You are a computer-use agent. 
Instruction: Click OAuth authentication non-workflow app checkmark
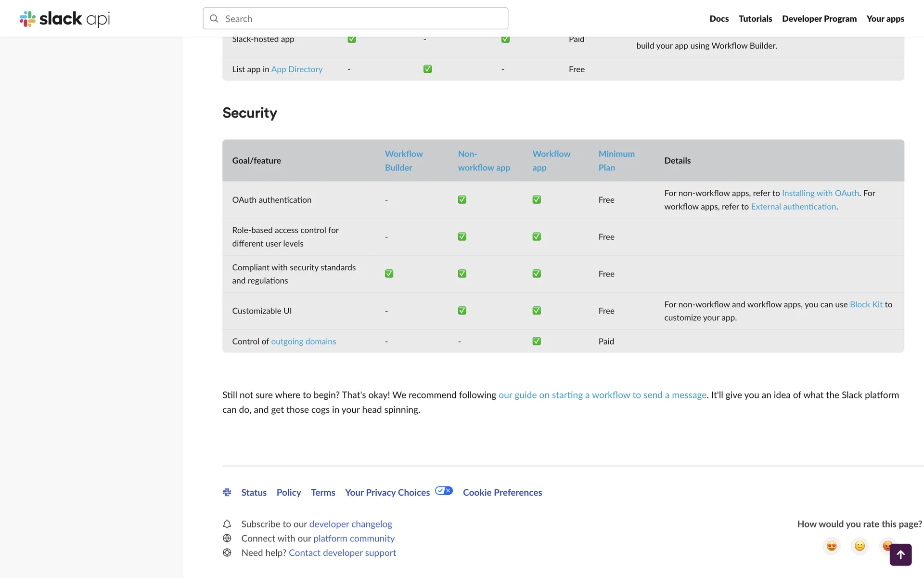462,200
